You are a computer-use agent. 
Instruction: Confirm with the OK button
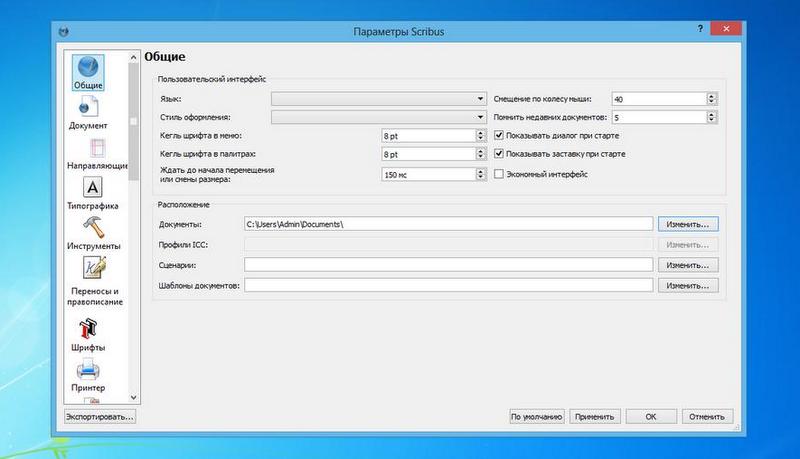tap(651, 417)
